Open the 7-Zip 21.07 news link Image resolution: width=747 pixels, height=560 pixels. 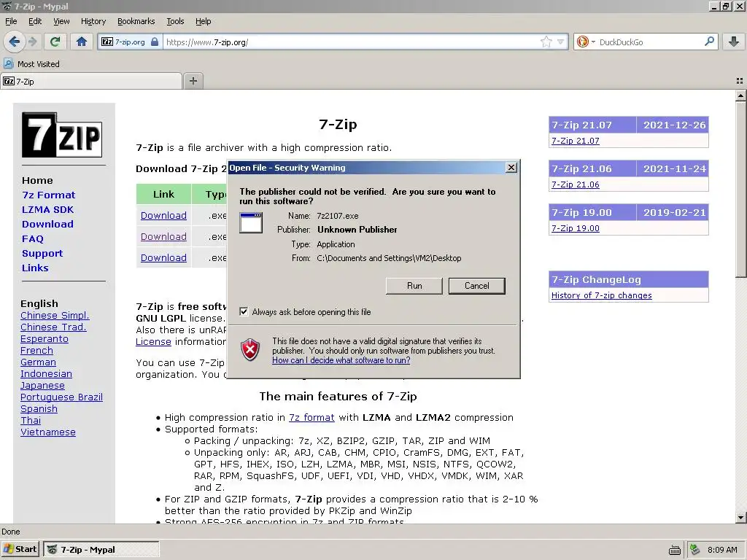click(x=575, y=141)
